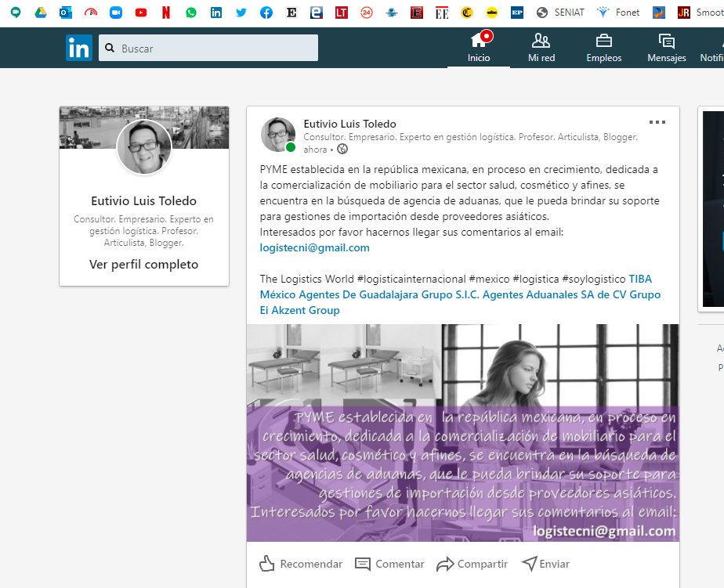The width and height of the screenshot is (724, 588).
Task: Open the SENIAT bookmark
Action: 560,13
